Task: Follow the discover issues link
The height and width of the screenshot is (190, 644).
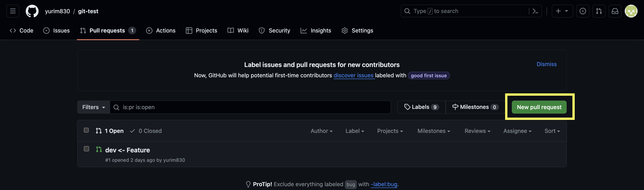Action: [x=354, y=75]
